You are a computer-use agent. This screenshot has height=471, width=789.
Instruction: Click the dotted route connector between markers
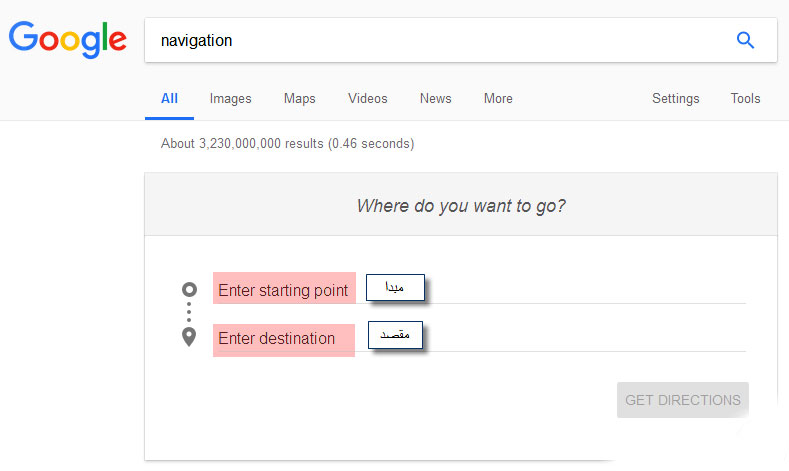[x=189, y=313]
